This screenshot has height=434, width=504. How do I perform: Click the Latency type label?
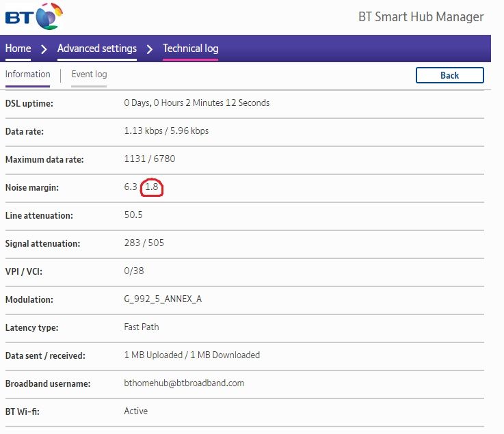click(x=31, y=327)
